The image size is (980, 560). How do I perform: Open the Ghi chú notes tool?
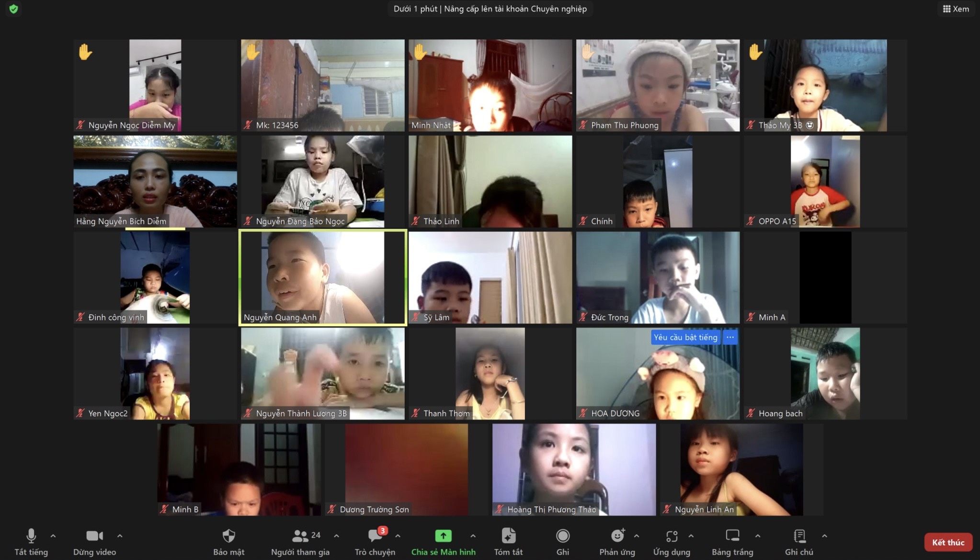click(x=799, y=536)
